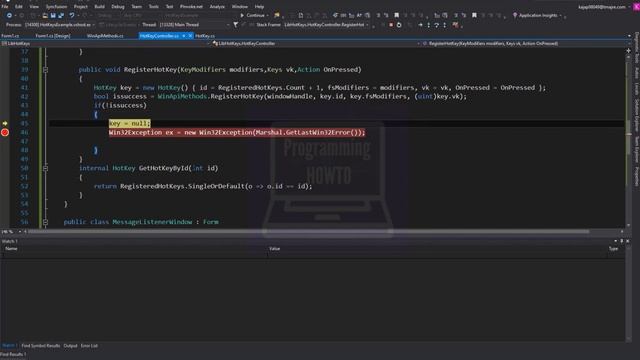Click the Step Over debug icon

click(436, 25)
